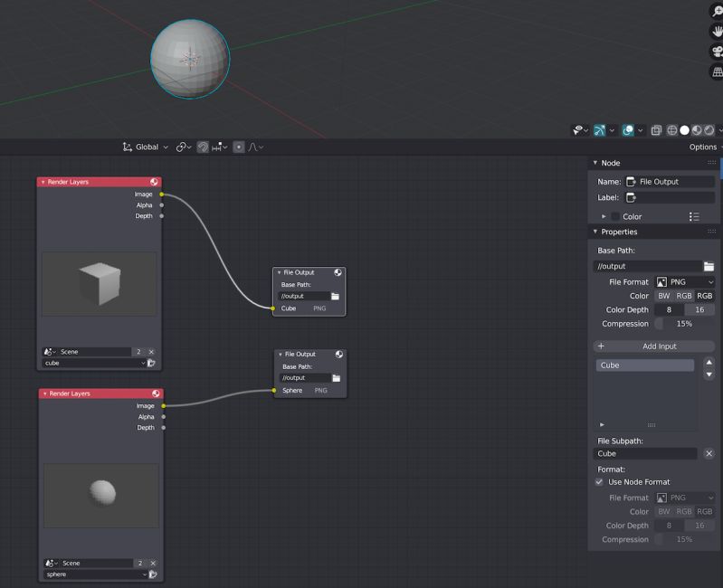This screenshot has width=723, height=588.
Task: Collapse the sphere Render Layers node
Action: coord(44,394)
